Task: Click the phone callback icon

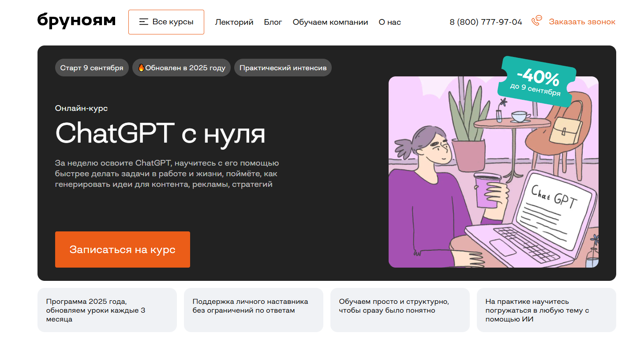Action: 536,21
